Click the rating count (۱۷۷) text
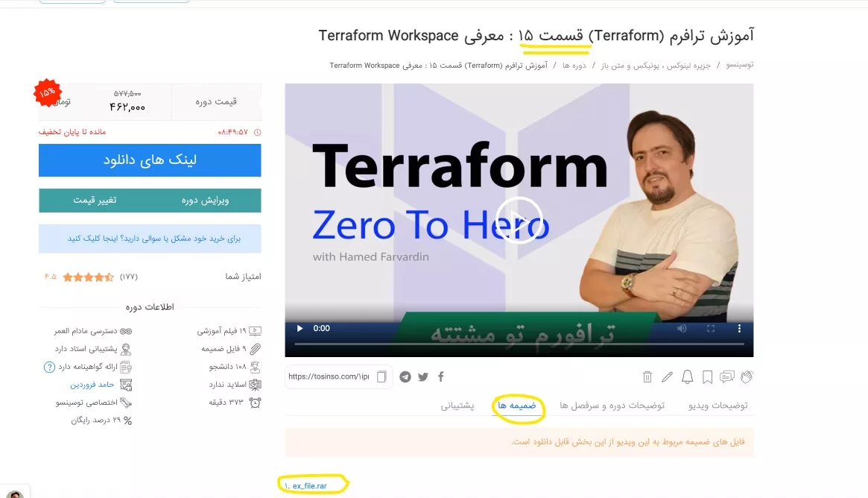868x498 pixels. click(x=128, y=277)
